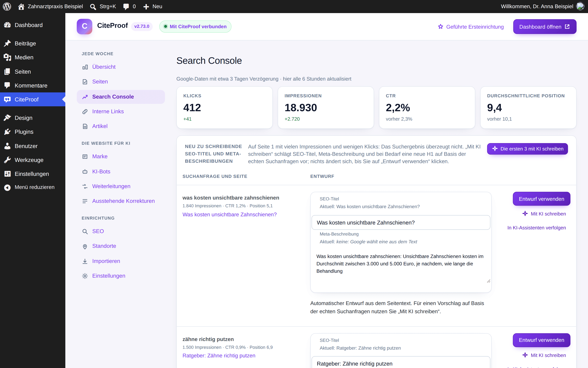Click the CiteProof Einstellungen gear icon
Image resolution: width=588 pixels, height=368 pixels.
[85, 276]
